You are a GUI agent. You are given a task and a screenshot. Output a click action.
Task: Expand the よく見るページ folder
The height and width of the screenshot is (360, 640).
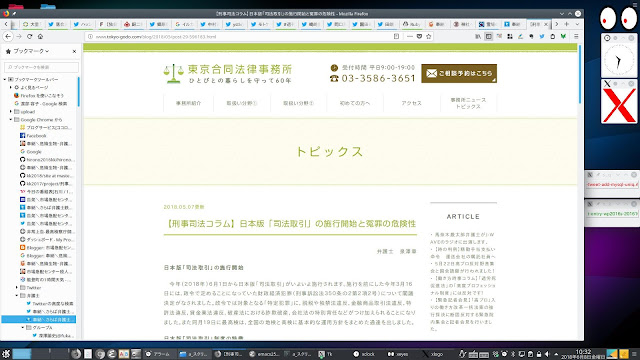pyautogui.click(x=11, y=87)
